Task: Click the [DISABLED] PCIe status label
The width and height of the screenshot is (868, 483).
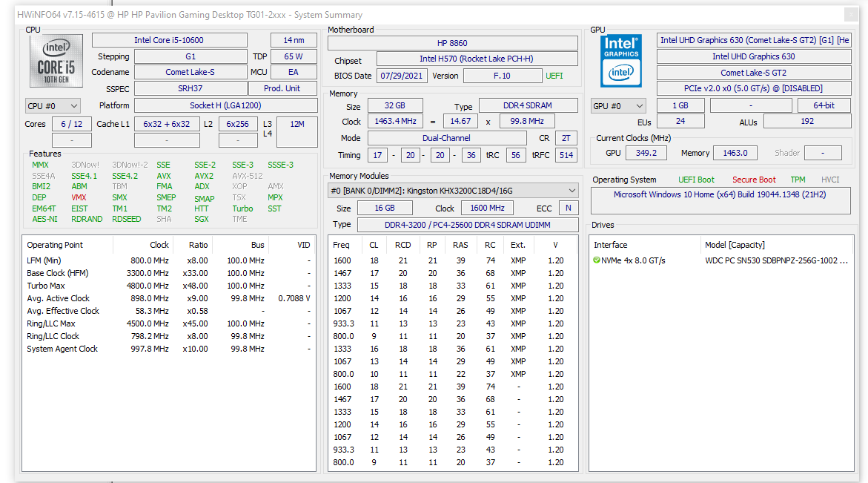Action: tap(803, 88)
